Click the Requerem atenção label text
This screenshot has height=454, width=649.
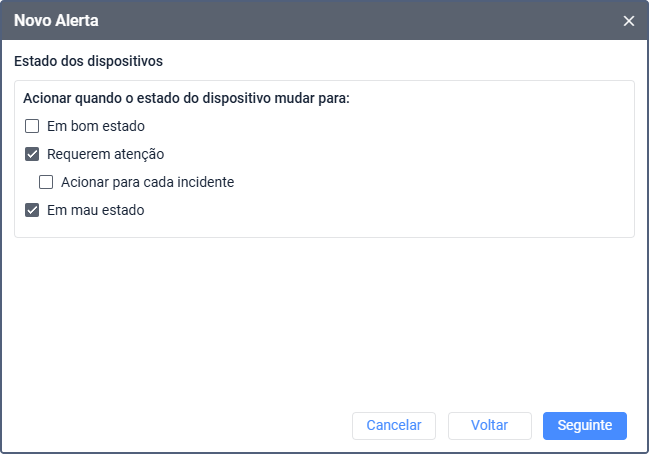[106, 154]
